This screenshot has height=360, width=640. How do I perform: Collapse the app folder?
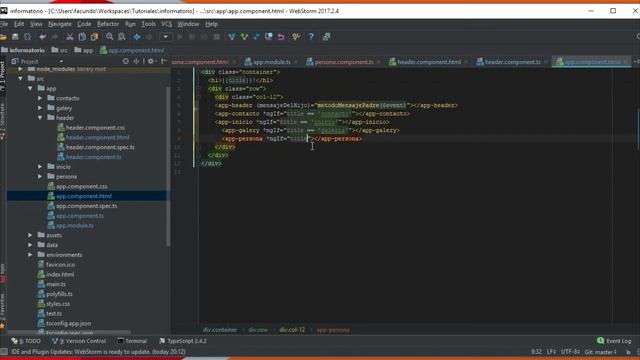[30, 88]
